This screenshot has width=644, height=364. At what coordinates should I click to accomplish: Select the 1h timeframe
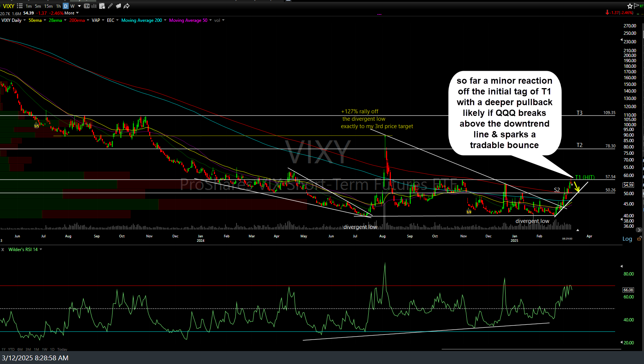tap(58, 6)
